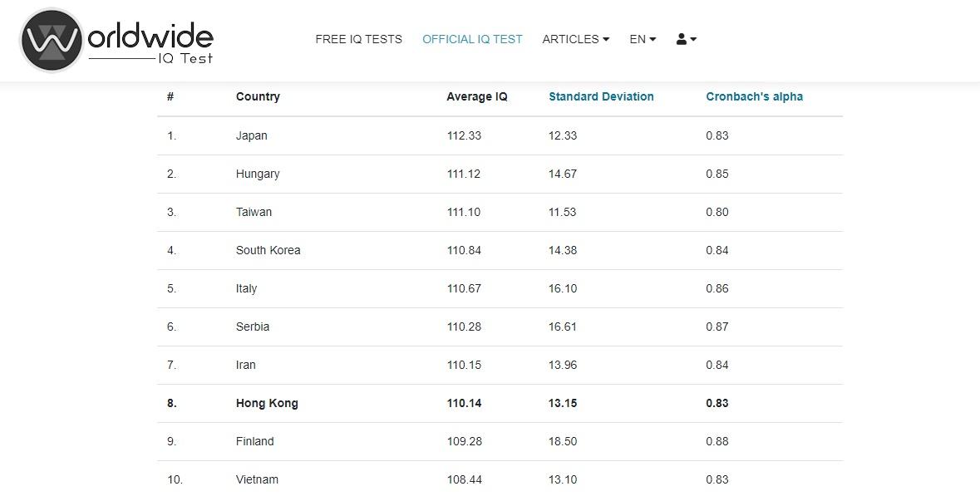Click the Cronbach's alpha column header
Viewport: 980px width, 496px height.
[754, 96]
